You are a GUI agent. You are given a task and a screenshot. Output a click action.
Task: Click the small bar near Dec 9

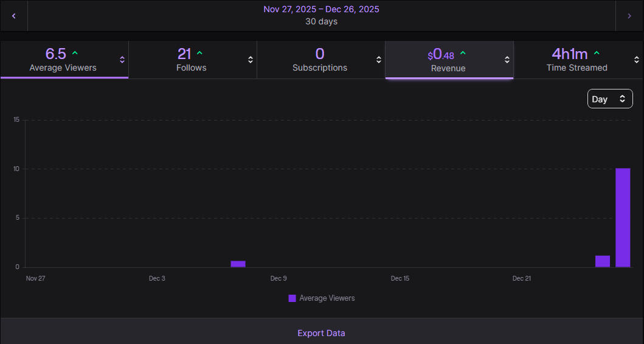pos(238,264)
